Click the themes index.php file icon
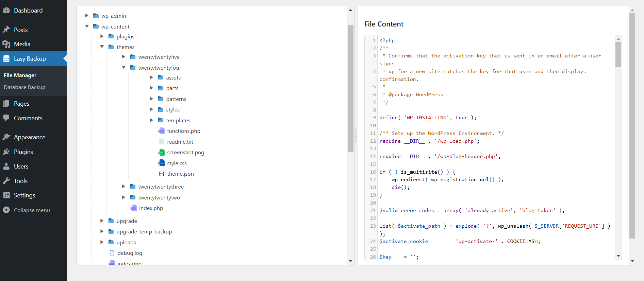The height and width of the screenshot is (281, 644). coord(134,208)
